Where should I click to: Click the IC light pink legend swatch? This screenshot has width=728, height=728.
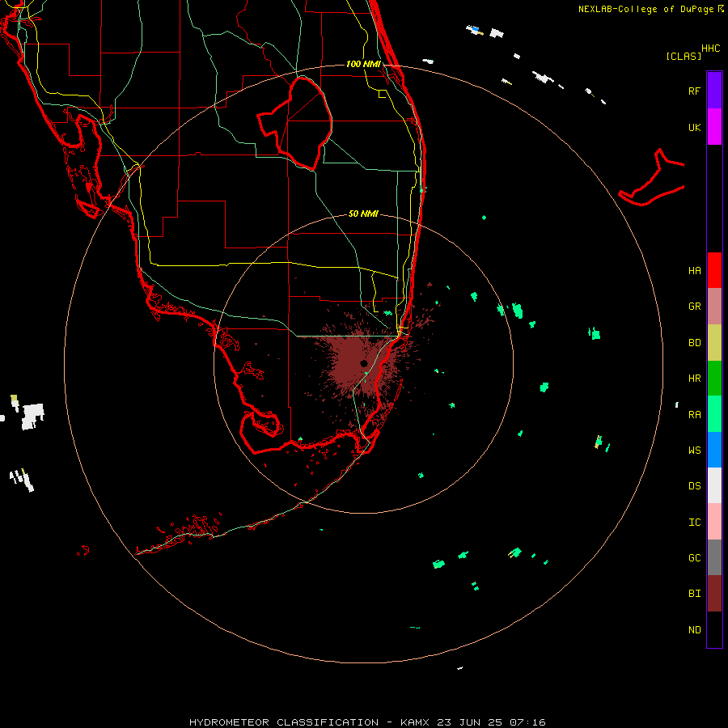coord(714,522)
